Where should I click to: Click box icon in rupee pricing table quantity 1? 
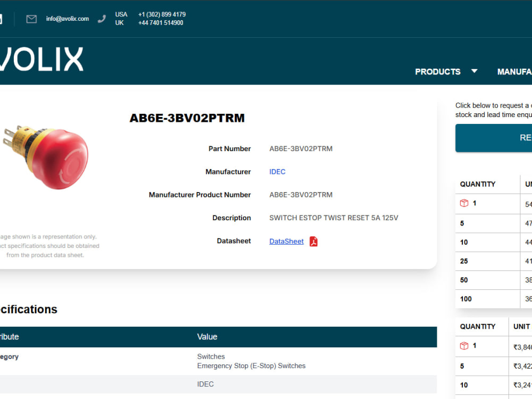464,346
